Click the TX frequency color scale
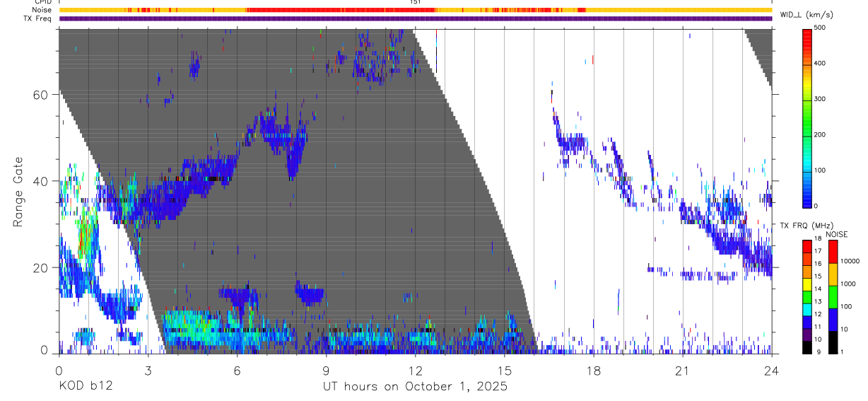 tap(807, 297)
